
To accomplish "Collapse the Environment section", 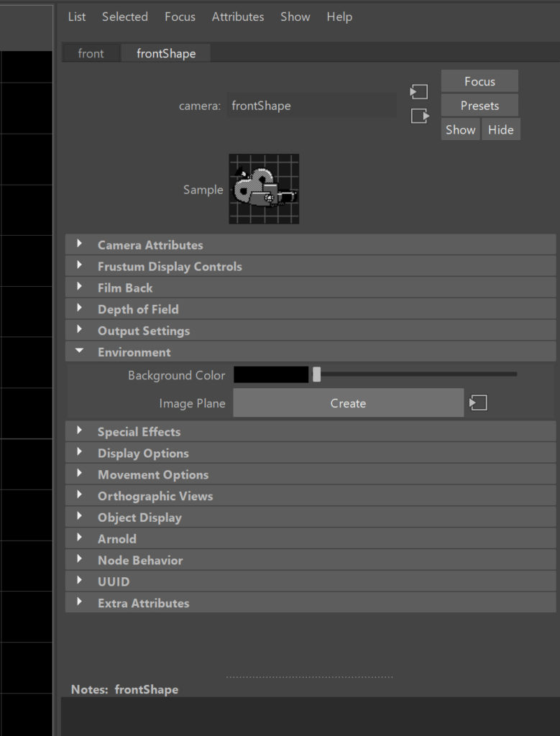I will 311,352.
